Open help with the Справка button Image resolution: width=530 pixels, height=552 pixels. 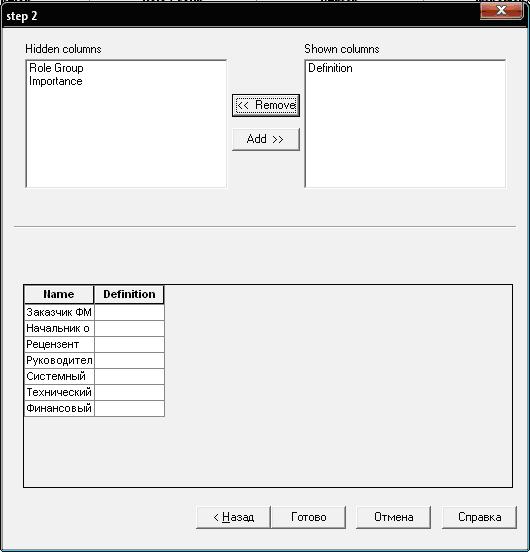[479, 517]
